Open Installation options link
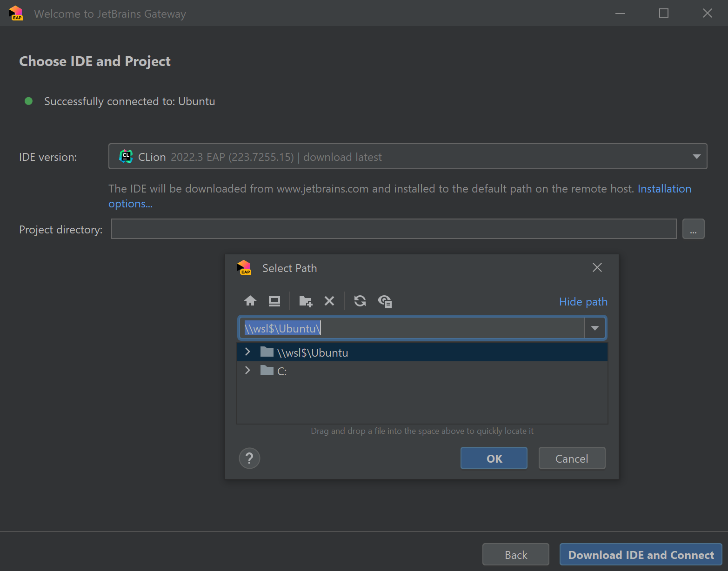Screen dimensions: 728x571 pos(664,189)
